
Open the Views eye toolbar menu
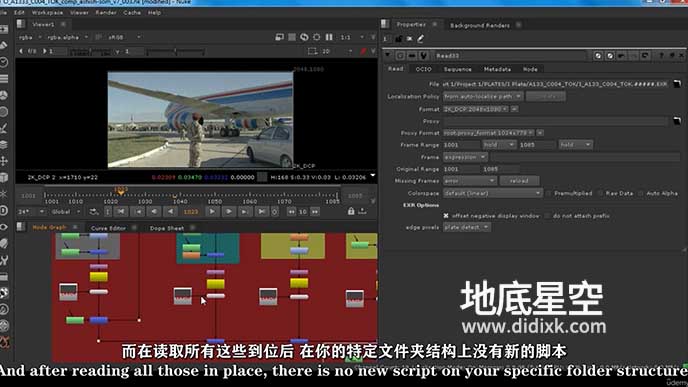point(4,227)
